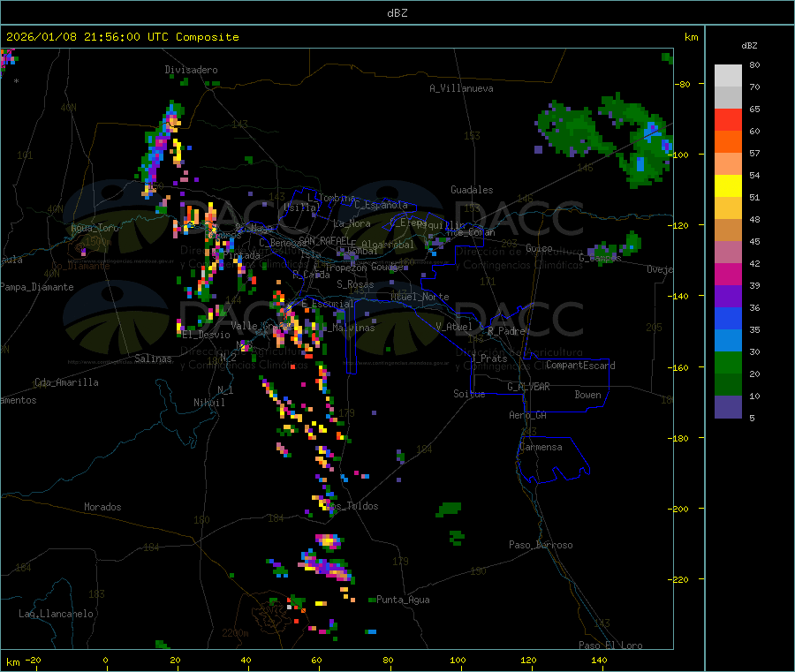The width and height of the screenshot is (795, 672).
Task: Click the 'C_Española' label
Action: click(381, 205)
